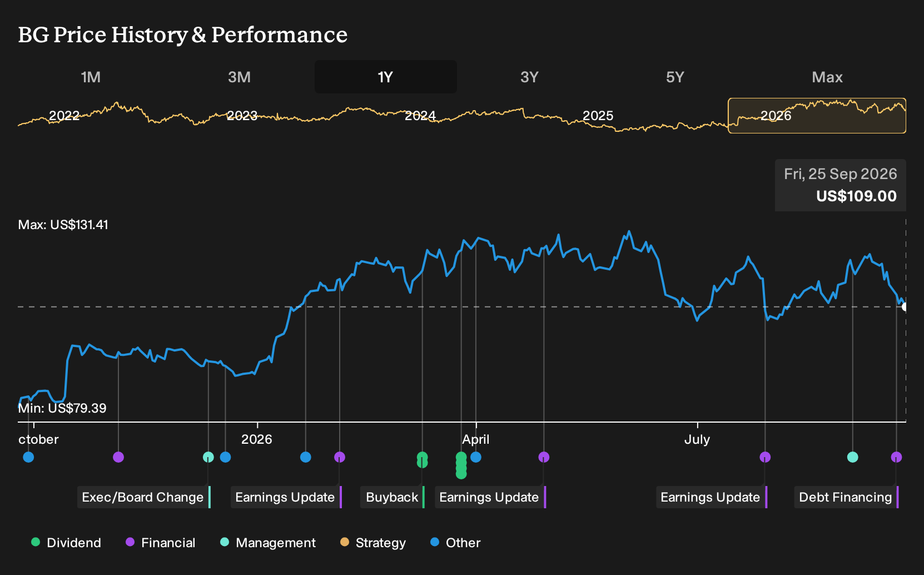Select the 3M time range tab

tap(239, 77)
